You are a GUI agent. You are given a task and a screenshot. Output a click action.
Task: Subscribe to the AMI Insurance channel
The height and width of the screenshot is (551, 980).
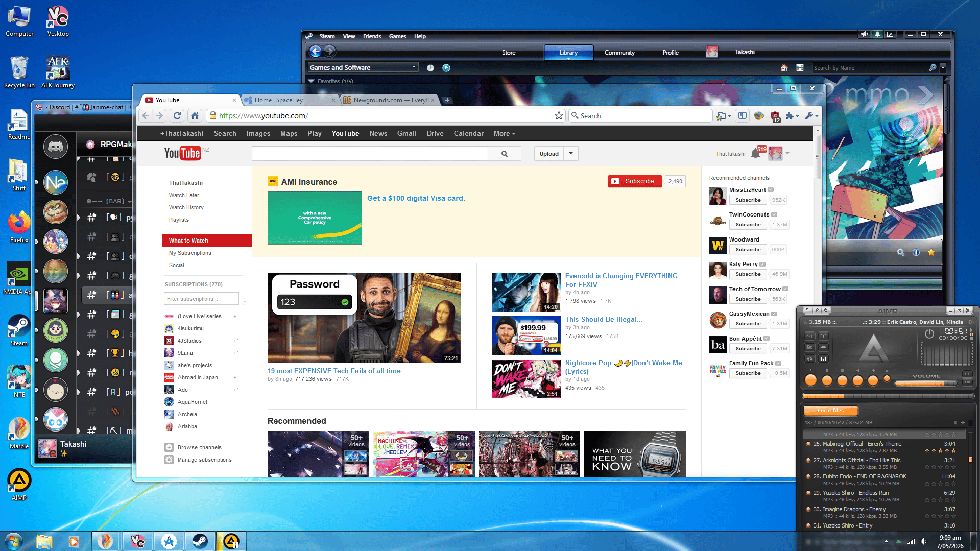635,181
